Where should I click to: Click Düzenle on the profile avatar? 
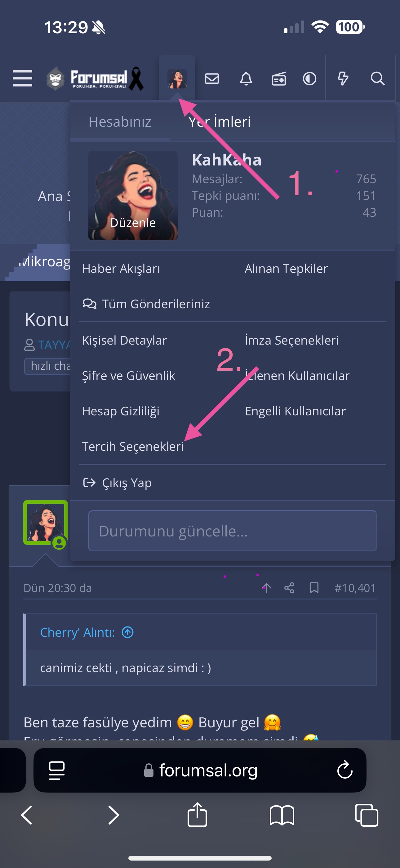click(133, 222)
